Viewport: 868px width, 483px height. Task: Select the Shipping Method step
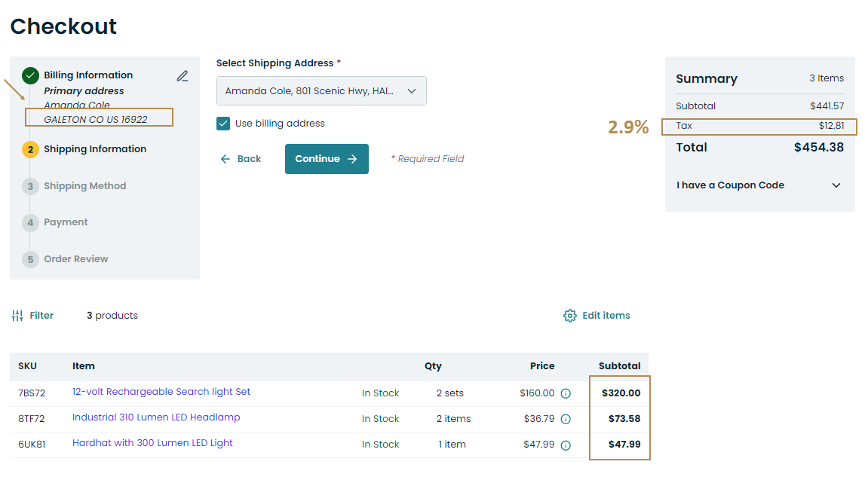coord(84,186)
